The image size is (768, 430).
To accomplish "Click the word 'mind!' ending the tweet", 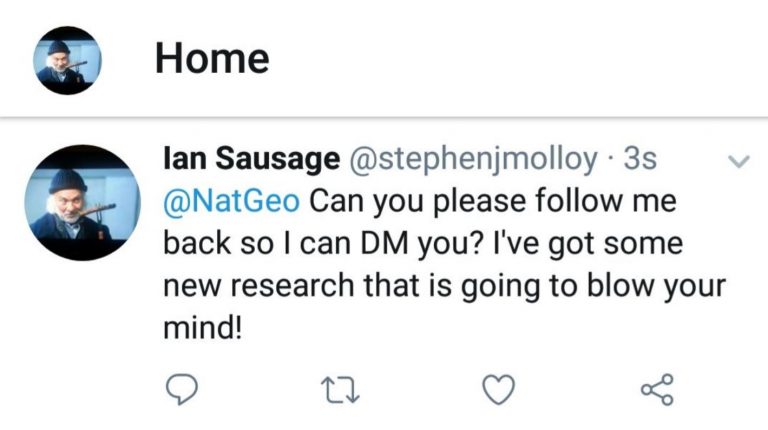I will [x=201, y=327].
